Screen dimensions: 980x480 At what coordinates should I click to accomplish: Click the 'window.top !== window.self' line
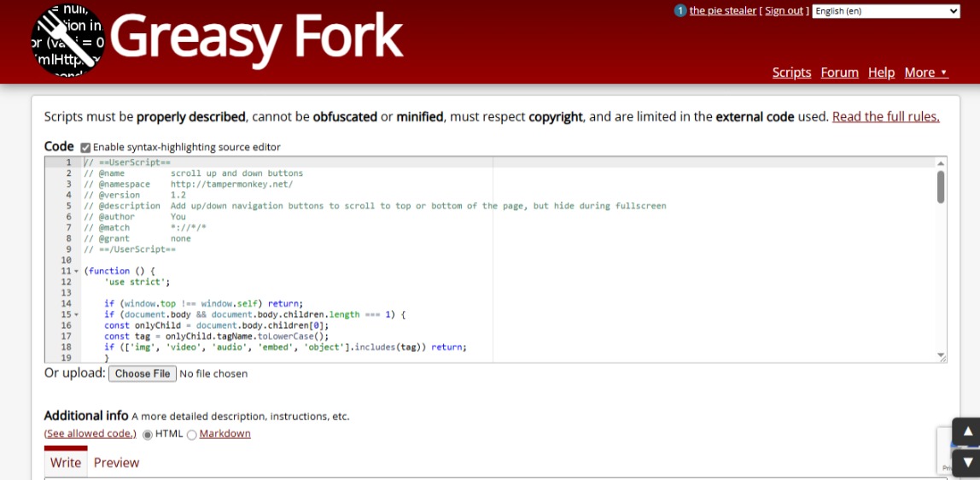point(203,304)
